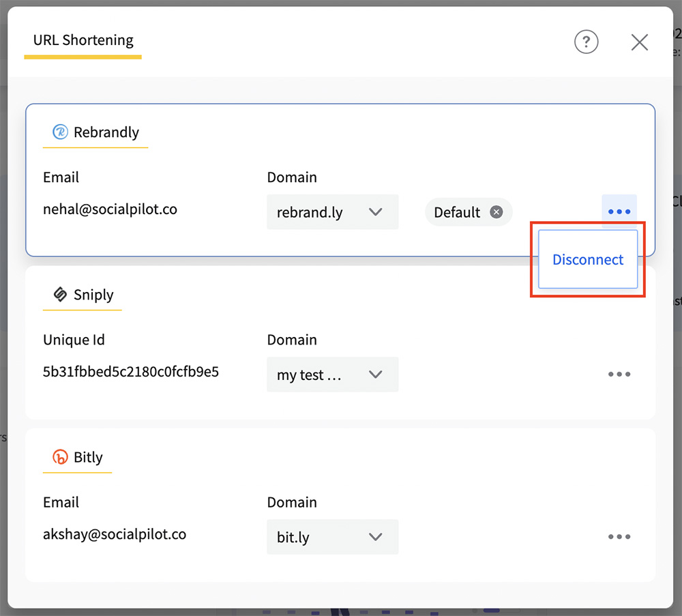Viewport: 682px width, 616px height.
Task: Open the Bitly three-dots menu
Action: tap(619, 536)
